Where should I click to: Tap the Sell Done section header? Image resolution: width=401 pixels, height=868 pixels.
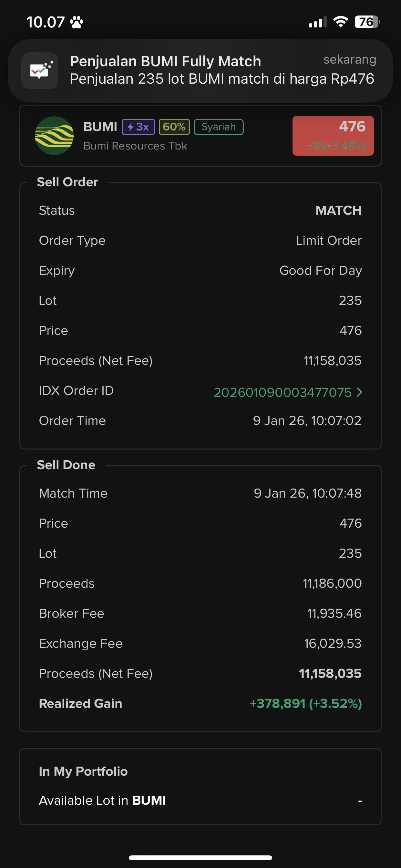click(66, 465)
